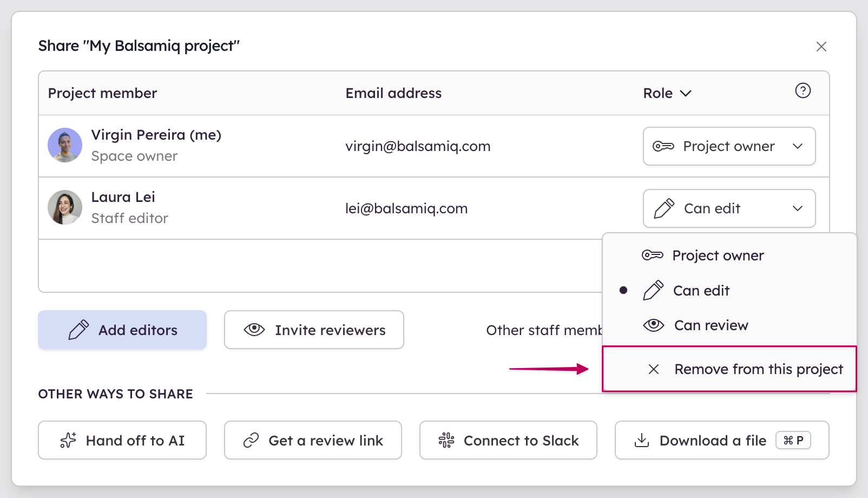868x498 pixels.
Task: Click the email virgin@balsamiq.com
Action: (x=418, y=146)
